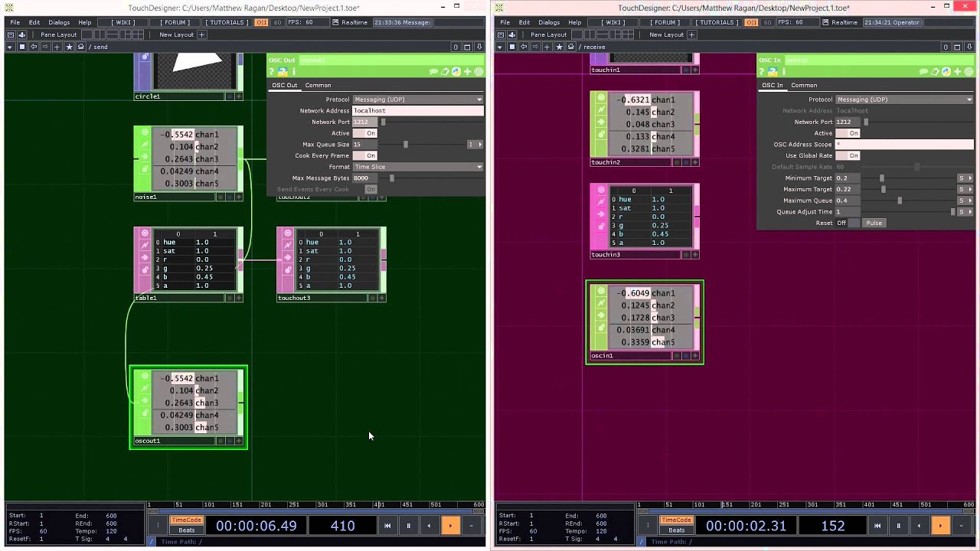The width and height of the screenshot is (980, 551).
Task: Click the target circle icon in OSC In panel header
Action: click(969, 72)
